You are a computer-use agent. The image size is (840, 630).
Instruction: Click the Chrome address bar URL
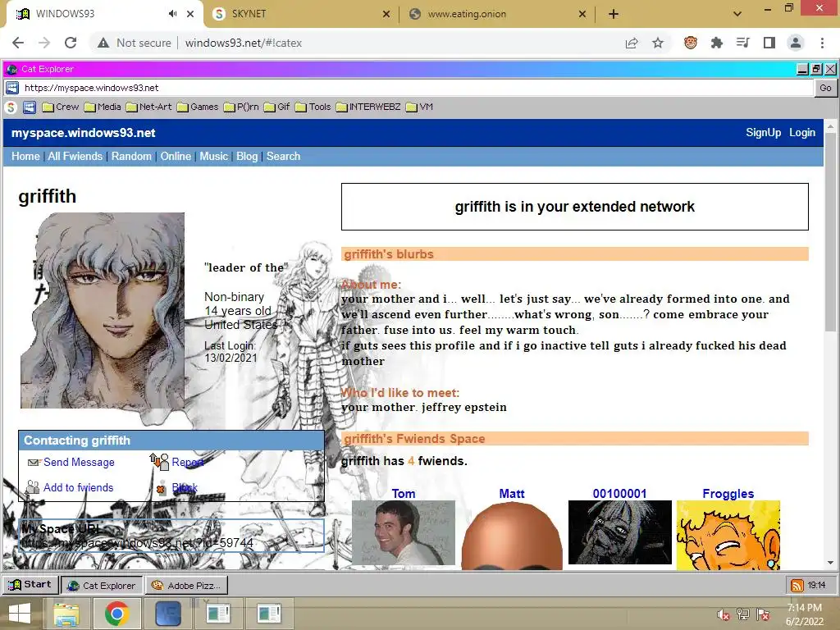(x=243, y=43)
